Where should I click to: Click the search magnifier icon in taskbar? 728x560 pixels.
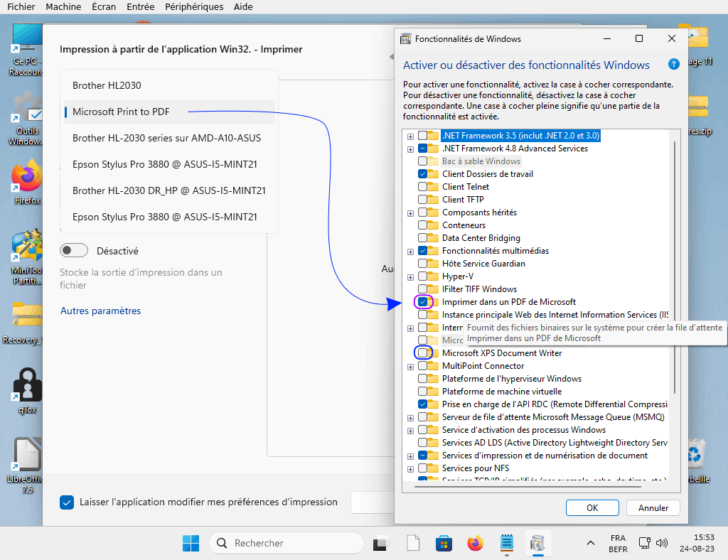222,543
